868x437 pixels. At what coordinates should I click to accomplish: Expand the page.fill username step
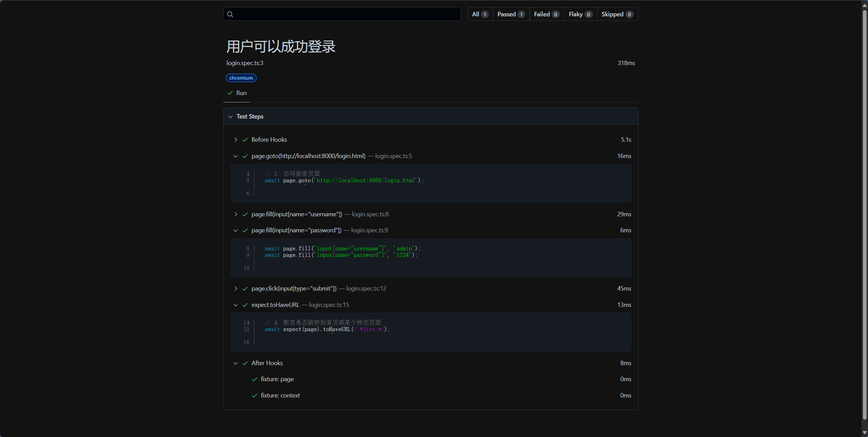(x=236, y=214)
